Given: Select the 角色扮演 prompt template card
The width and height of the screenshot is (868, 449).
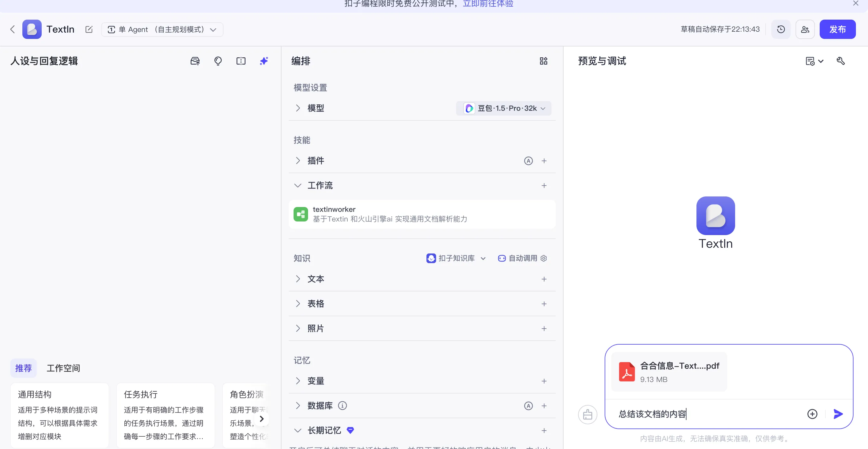Looking at the screenshot, I should (246, 415).
